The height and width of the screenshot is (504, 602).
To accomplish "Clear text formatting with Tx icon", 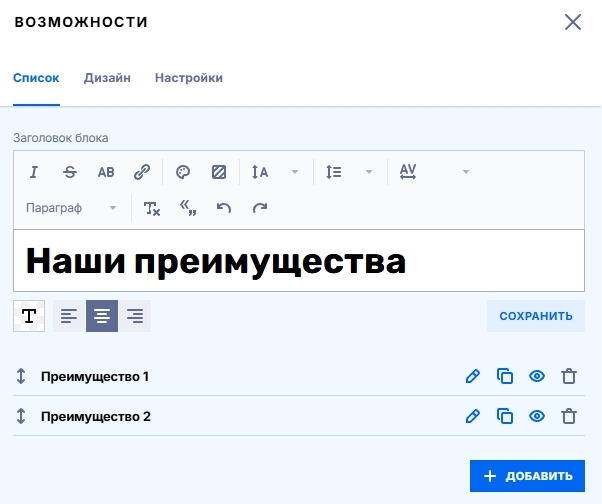I will (x=152, y=208).
